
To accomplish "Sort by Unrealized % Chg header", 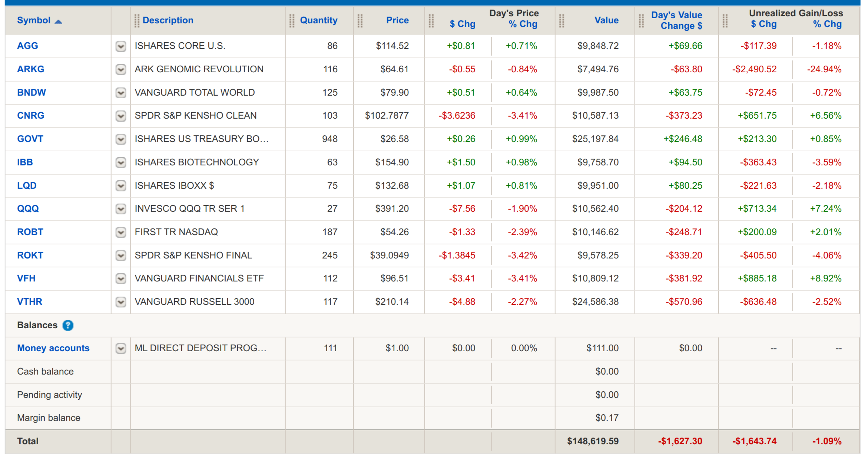I will tap(827, 24).
